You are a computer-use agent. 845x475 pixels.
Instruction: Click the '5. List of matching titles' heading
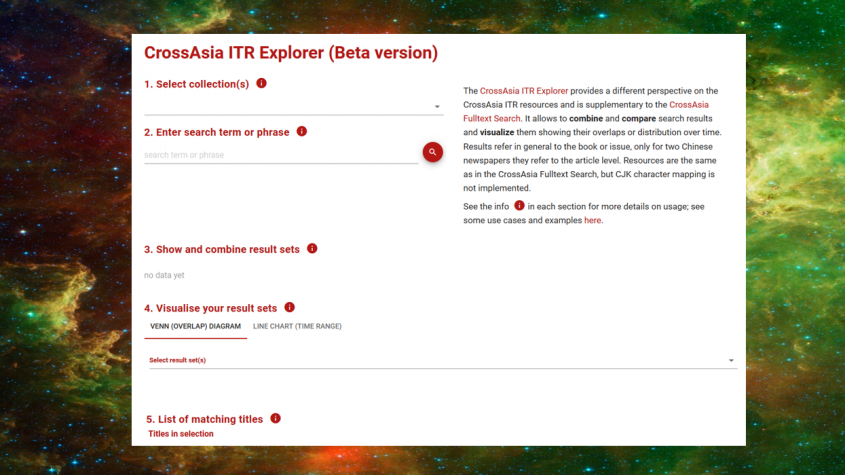[x=204, y=419]
